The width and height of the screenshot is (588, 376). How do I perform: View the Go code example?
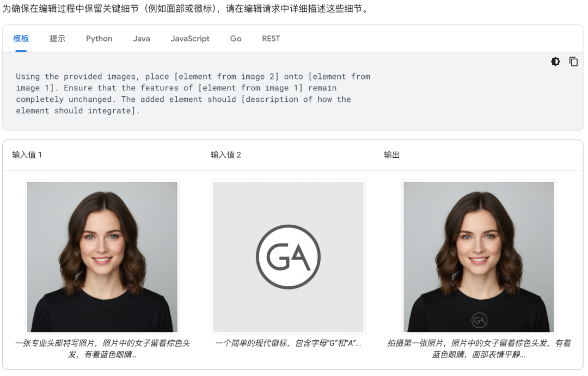pyautogui.click(x=235, y=39)
